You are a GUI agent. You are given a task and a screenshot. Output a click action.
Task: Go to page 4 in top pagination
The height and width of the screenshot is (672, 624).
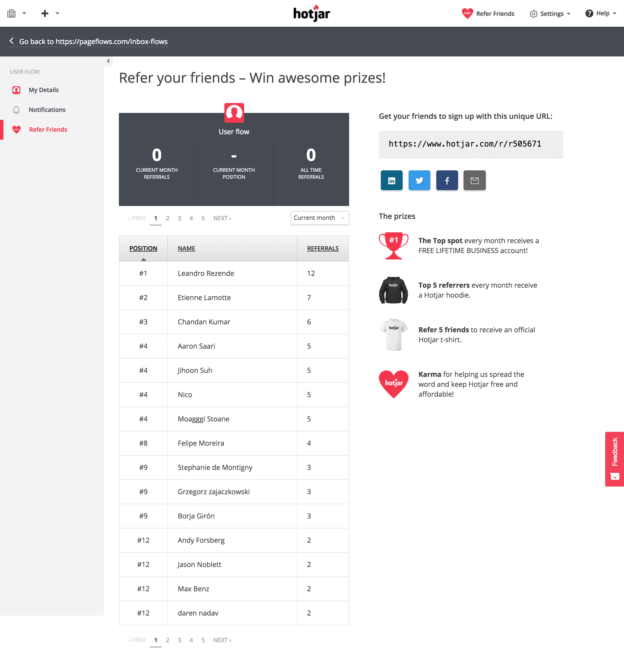(x=191, y=218)
